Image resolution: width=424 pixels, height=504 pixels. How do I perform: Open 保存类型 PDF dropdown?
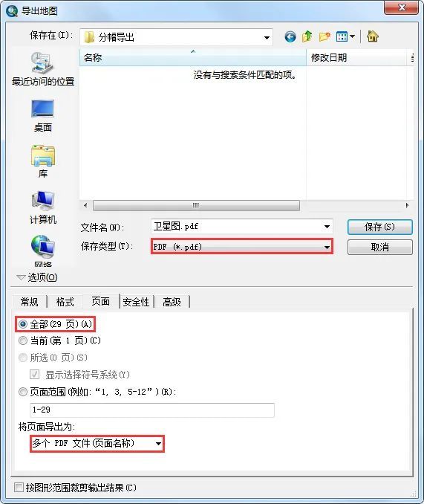[x=241, y=247]
